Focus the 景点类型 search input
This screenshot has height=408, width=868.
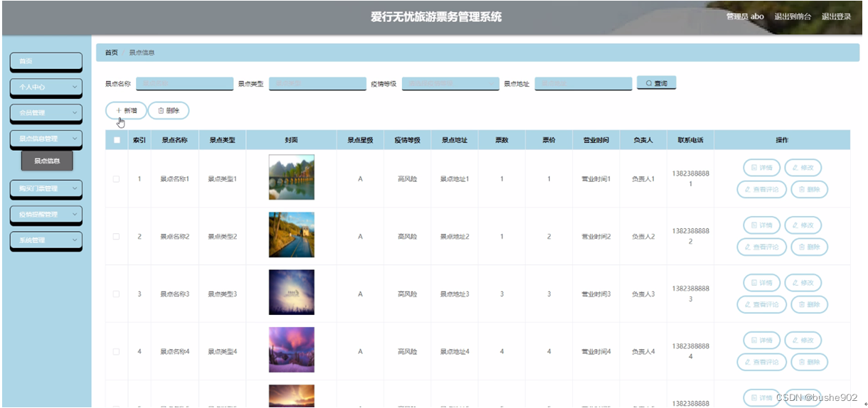click(317, 84)
